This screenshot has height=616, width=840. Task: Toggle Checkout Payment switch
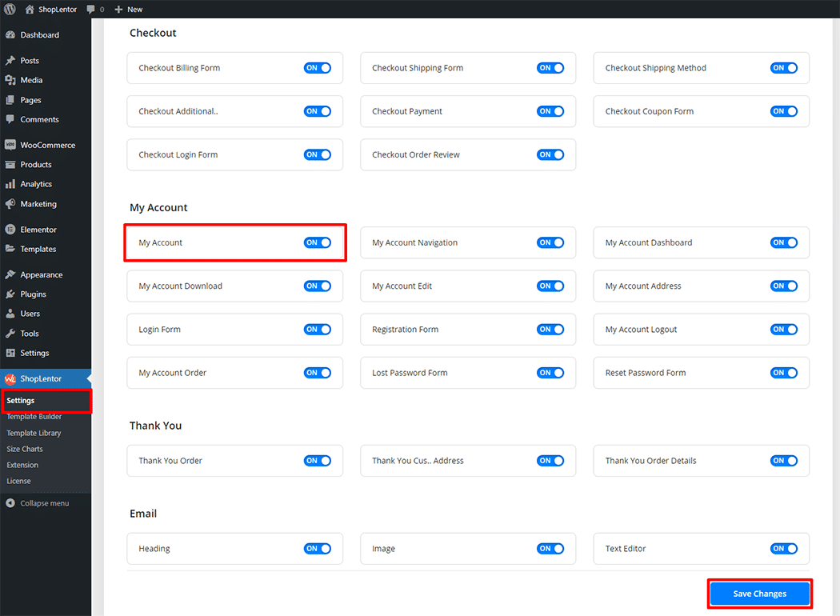[x=550, y=111]
